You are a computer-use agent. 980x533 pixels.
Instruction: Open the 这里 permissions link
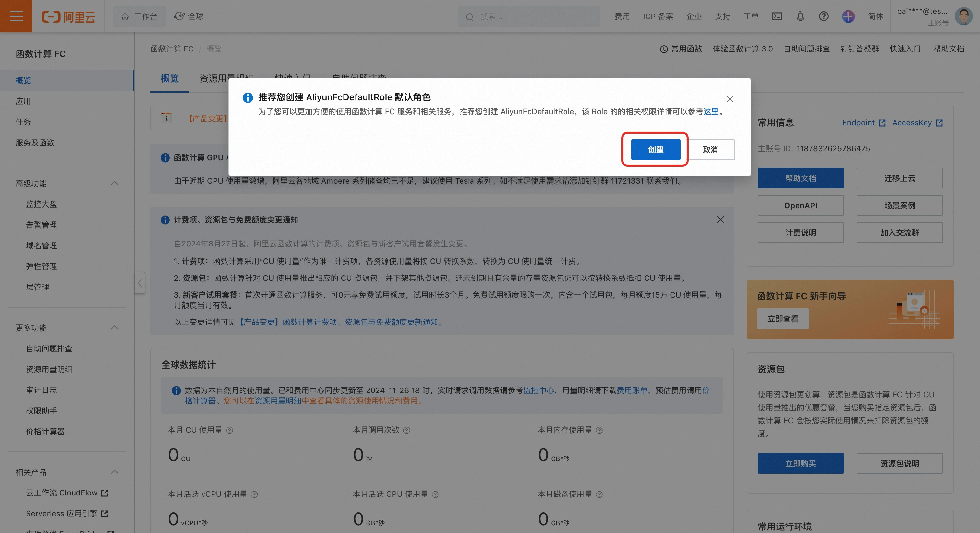[711, 111]
